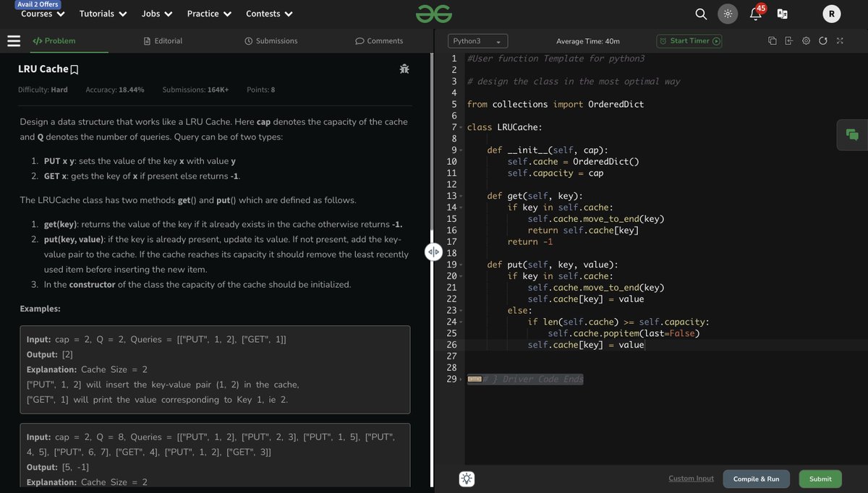Collapse code fold at line 14
The width and height of the screenshot is (868, 493).
(x=461, y=208)
